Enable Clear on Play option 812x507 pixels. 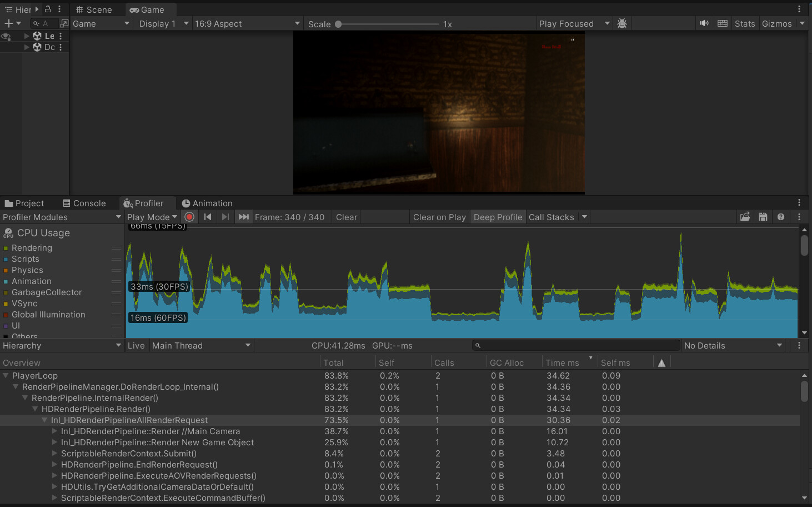click(439, 217)
